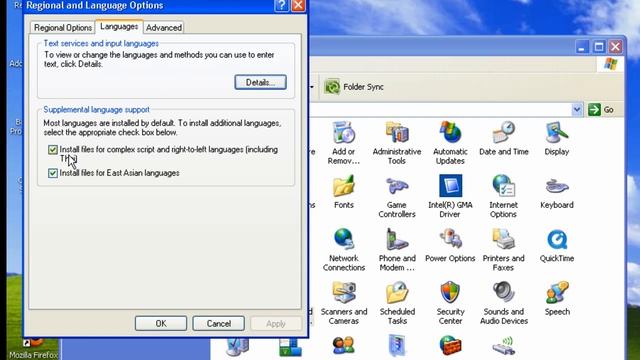Minimize the Control Panel window
Viewport: 640px width, 360px height.
(582, 47)
